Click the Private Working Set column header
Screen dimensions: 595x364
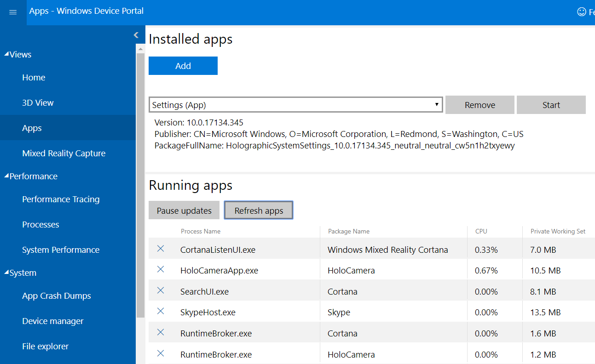558,231
